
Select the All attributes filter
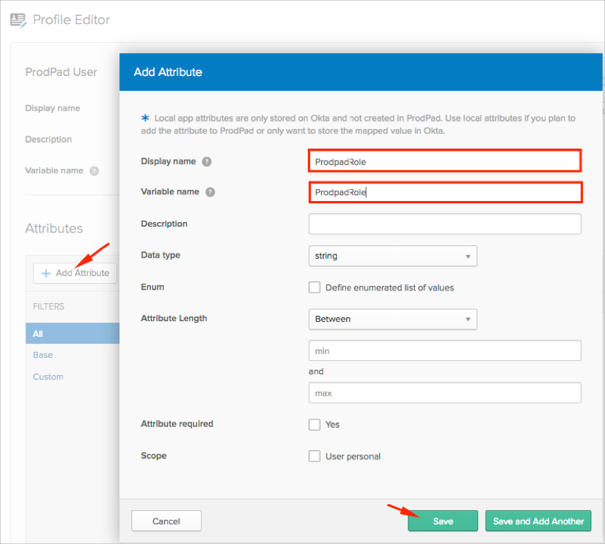(x=36, y=334)
